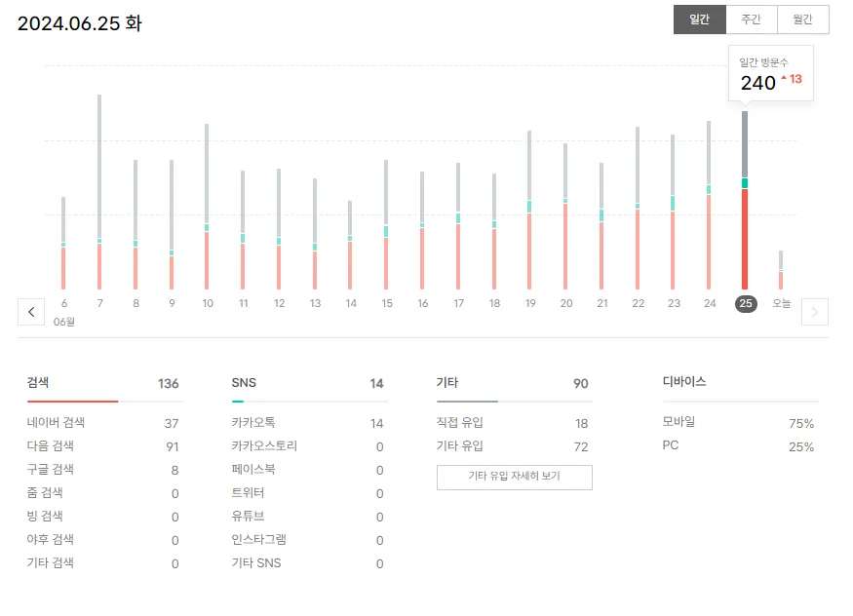Click the 직접 유입 row
The image size is (853, 616).
tap(513, 423)
